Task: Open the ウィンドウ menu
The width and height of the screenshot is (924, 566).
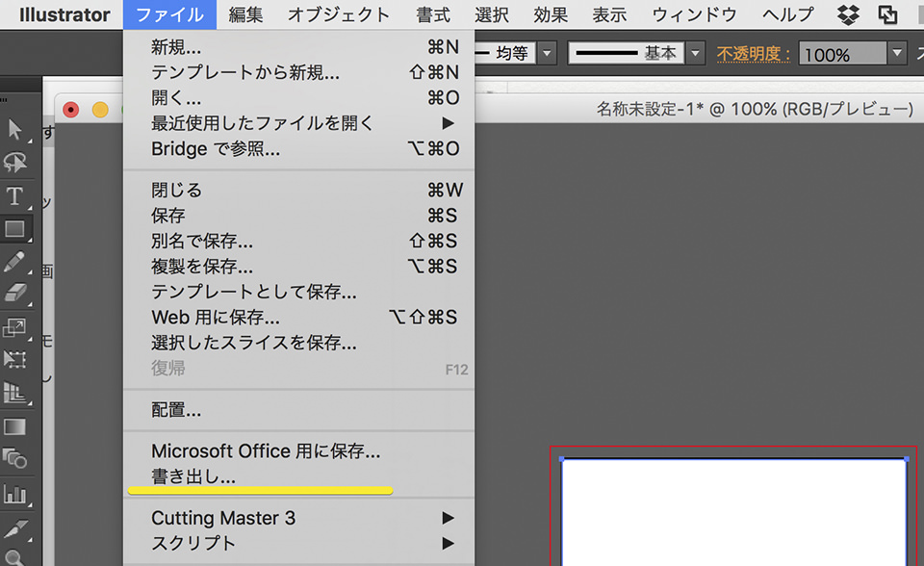Action: pyautogui.click(x=694, y=14)
